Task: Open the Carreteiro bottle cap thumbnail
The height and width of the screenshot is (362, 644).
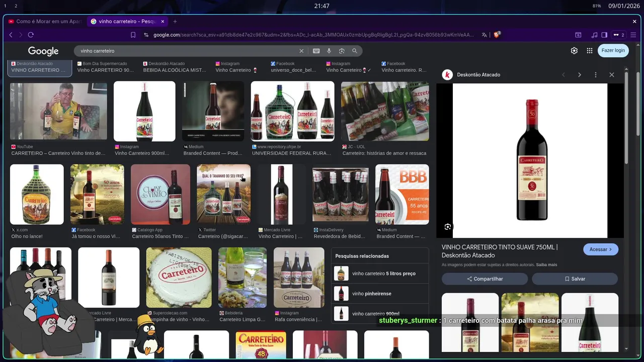Action: pos(179,278)
